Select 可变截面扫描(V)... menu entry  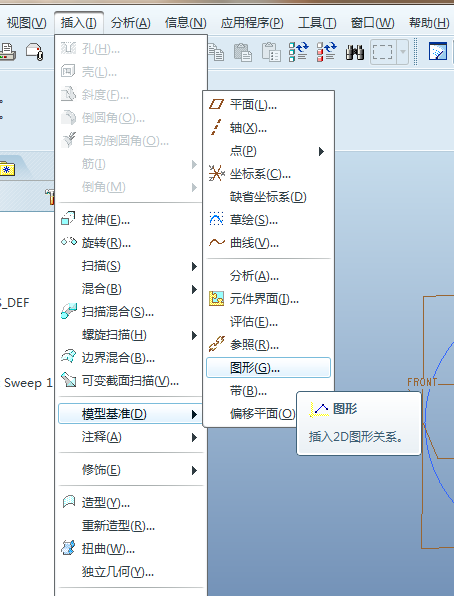[131, 380]
